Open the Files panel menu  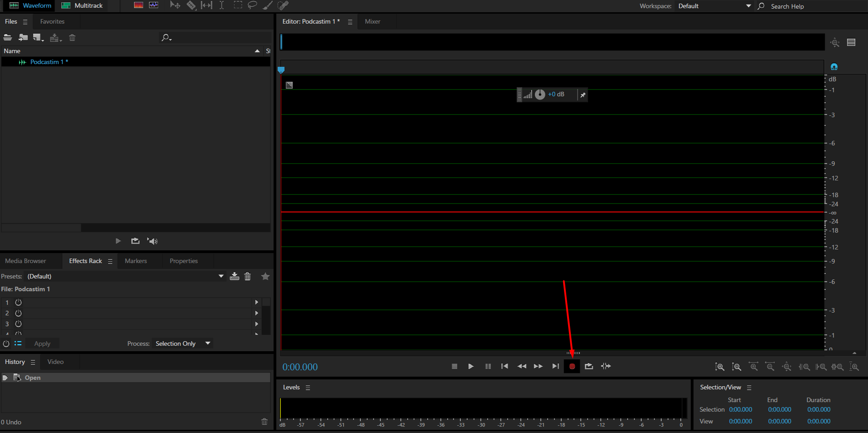(x=25, y=22)
